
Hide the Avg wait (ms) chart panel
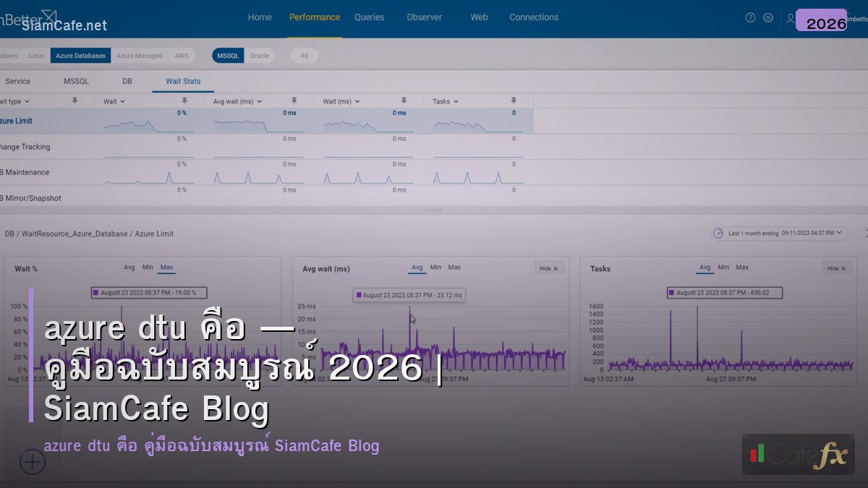click(548, 267)
